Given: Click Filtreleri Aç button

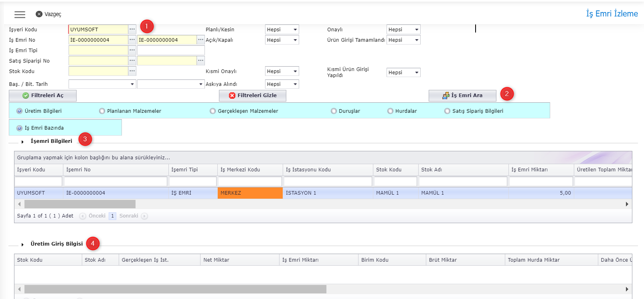Looking at the screenshot, I should [x=43, y=96].
